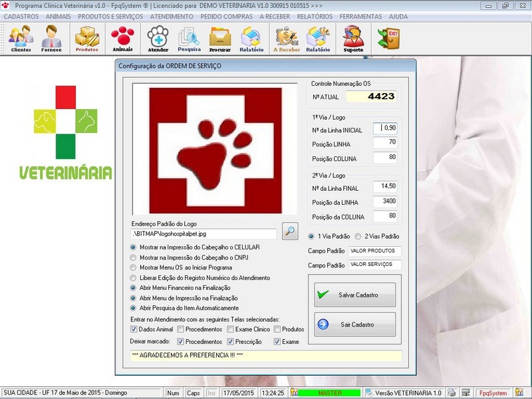Start Atender service icon
This screenshot has width=532, height=399.
tap(158, 39)
